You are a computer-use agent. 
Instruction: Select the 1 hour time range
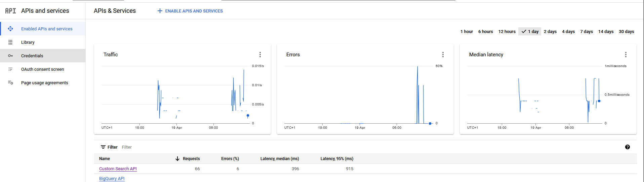click(467, 31)
